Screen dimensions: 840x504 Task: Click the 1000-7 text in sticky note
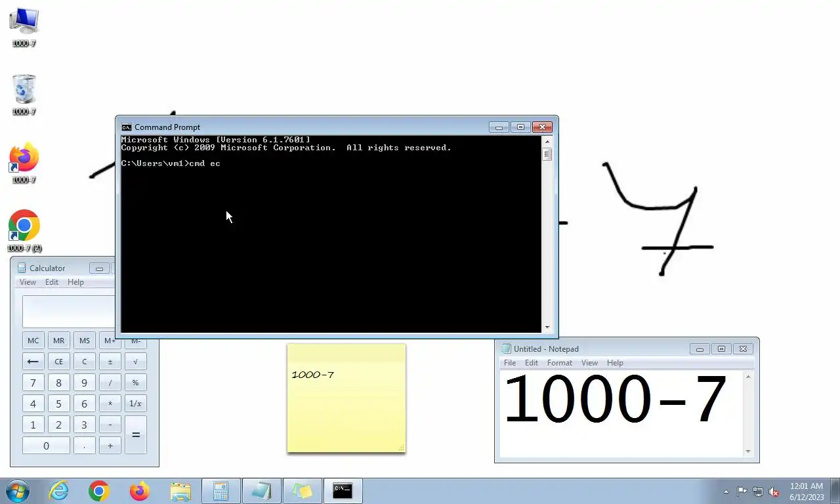tap(312, 375)
